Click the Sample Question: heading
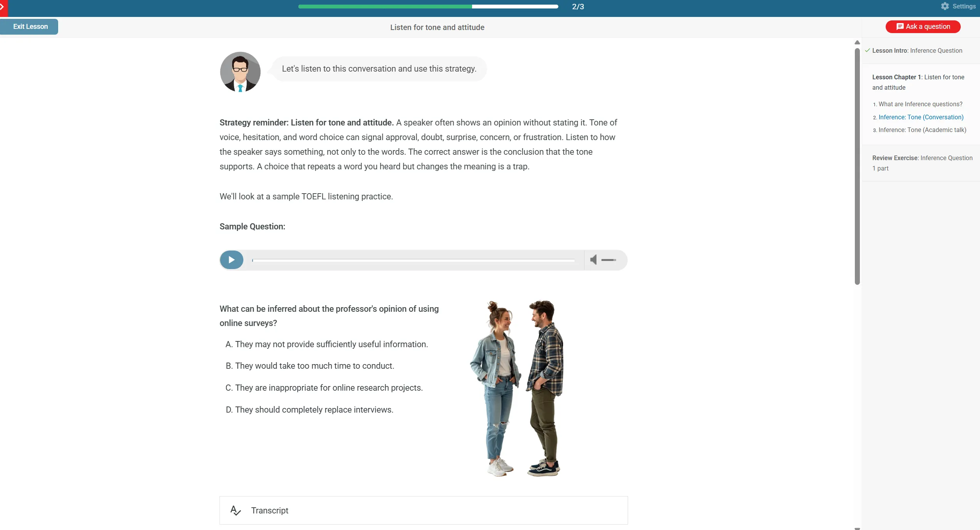The image size is (980, 530). pos(252,226)
